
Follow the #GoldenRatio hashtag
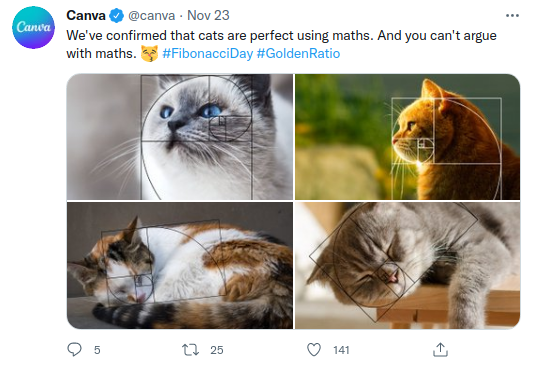[x=298, y=54]
